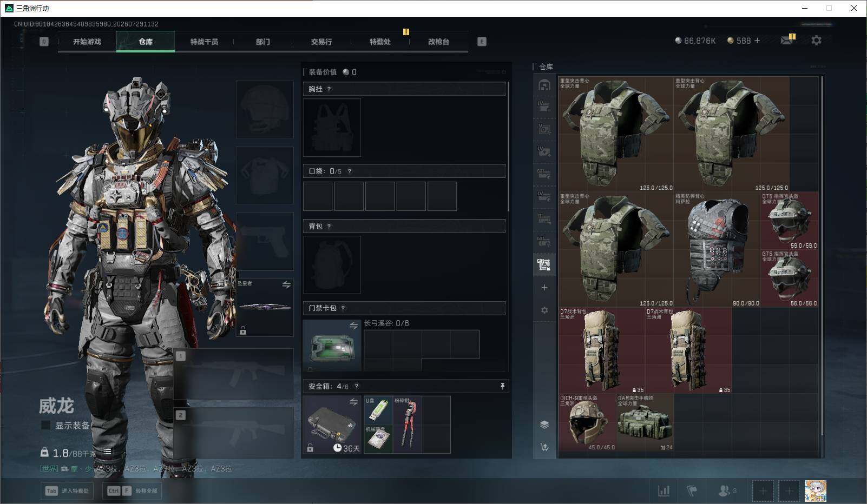
Task: Swap the 坠星者 melee weapon via arrows icon
Action: 286,284
